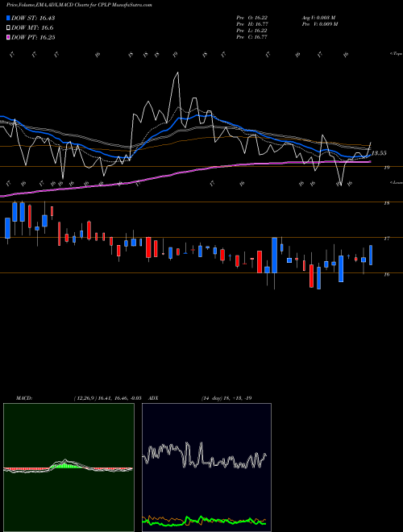Click the 17 axis price label
This screenshot has width=403, height=532.
pyautogui.click(x=387, y=239)
